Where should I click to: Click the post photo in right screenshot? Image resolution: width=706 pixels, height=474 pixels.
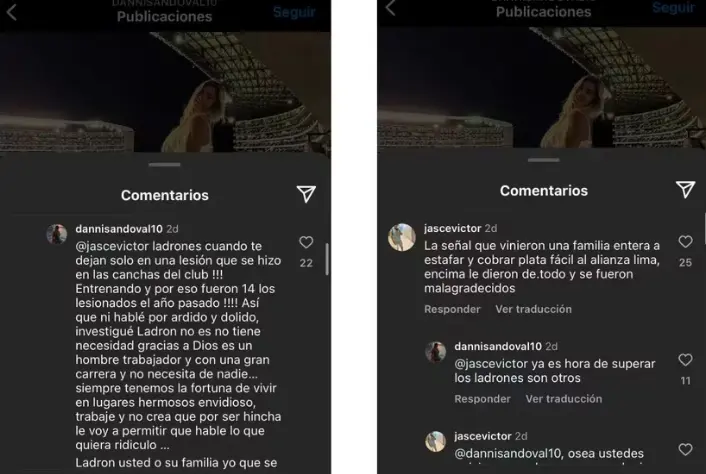[x=542, y=88]
